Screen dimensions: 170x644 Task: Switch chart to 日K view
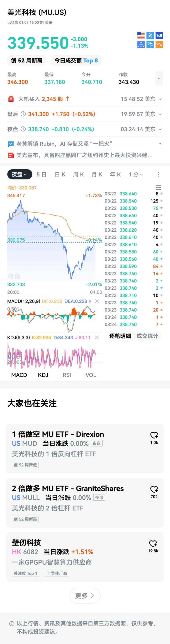(60, 174)
